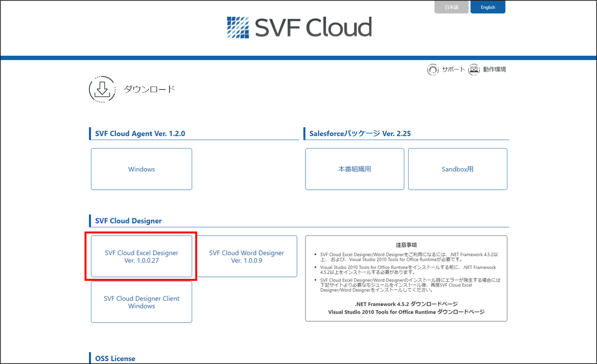Download SVF Cloud Word Designer Ver. 1.0.0.9

[x=247, y=256]
